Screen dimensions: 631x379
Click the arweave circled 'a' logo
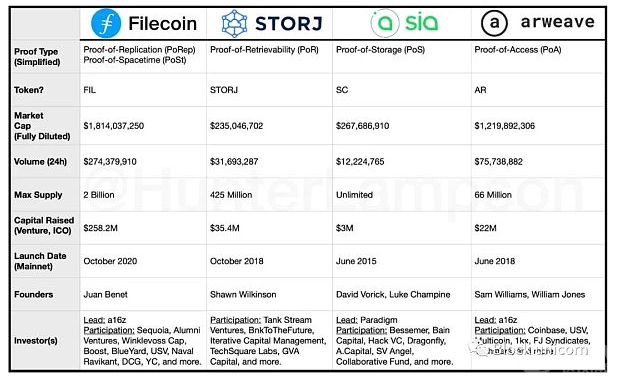[494, 23]
